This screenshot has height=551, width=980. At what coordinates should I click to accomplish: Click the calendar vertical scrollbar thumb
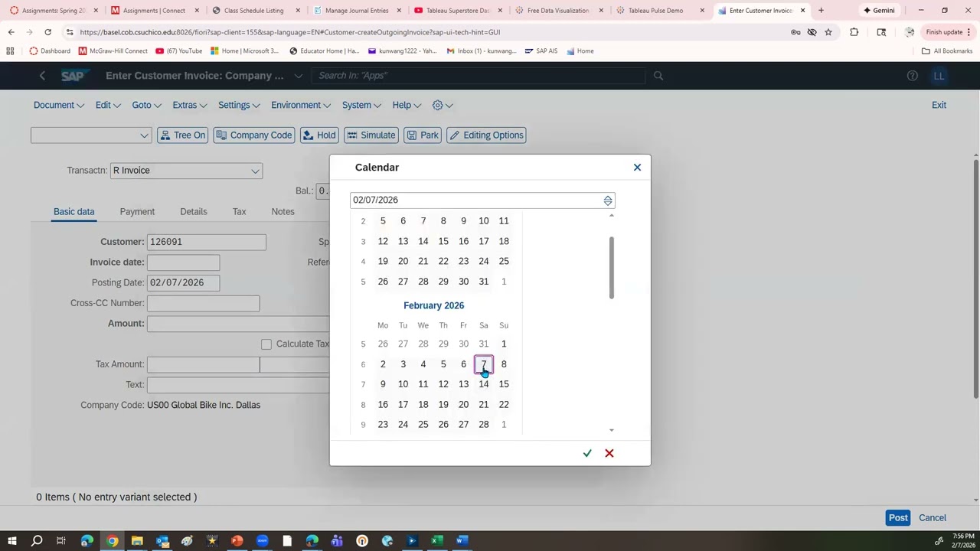pos(611,268)
